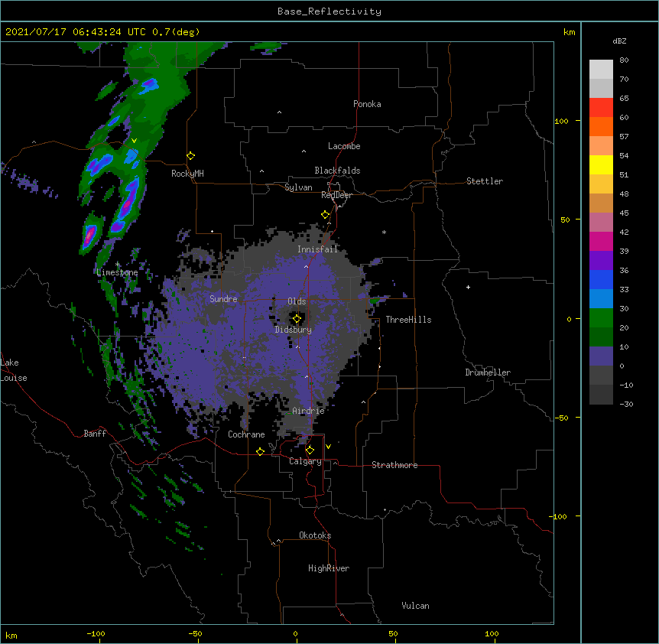Select the yellow 51-54 dBZ legend color
Screen dimensions: 659x644
pyautogui.click(x=601, y=164)
